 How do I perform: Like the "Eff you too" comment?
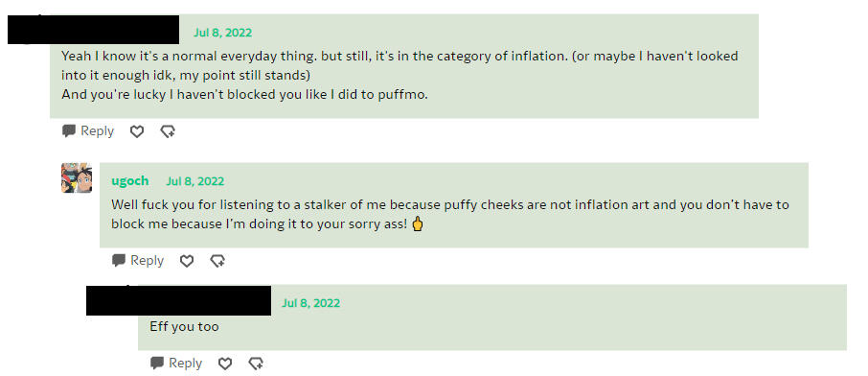[225, 364]
